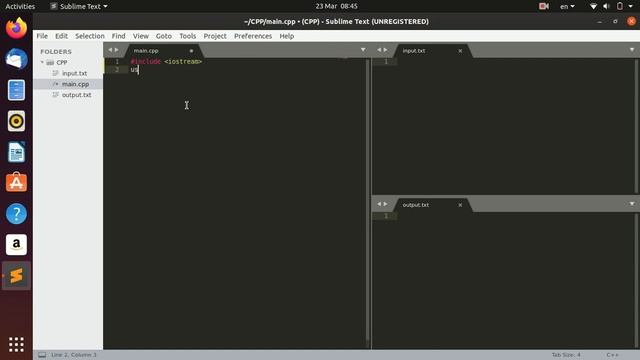Image resolution: width=640 pixels, height=360 pixels.
Task: Minimize the Sublime Text window
Action: [x=599, y=21]
